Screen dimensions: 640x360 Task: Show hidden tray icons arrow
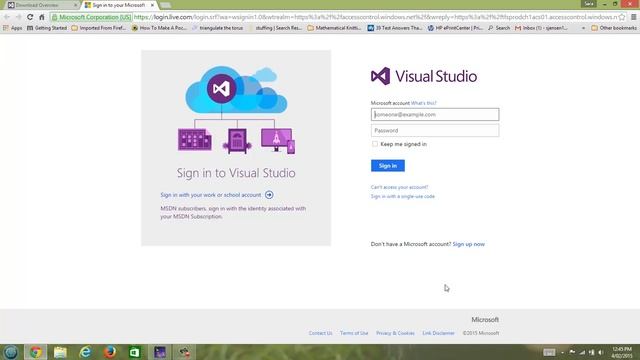coord(562,352)
